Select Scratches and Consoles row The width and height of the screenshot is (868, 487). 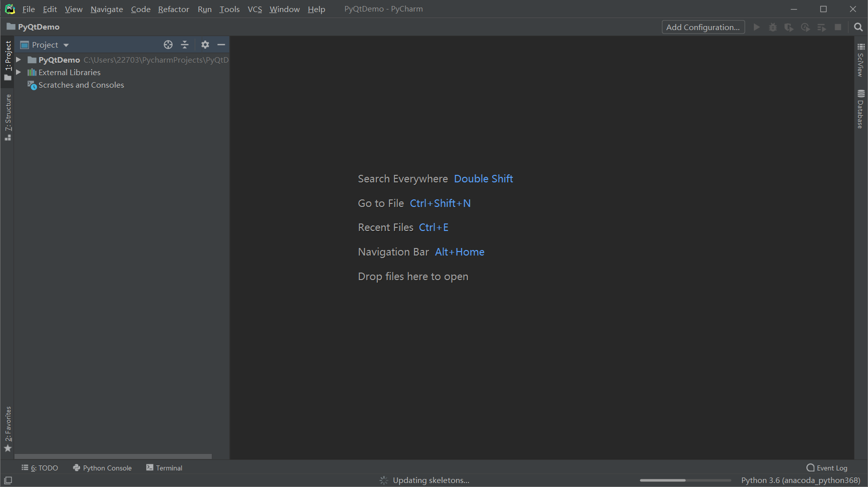click(122, 85)
